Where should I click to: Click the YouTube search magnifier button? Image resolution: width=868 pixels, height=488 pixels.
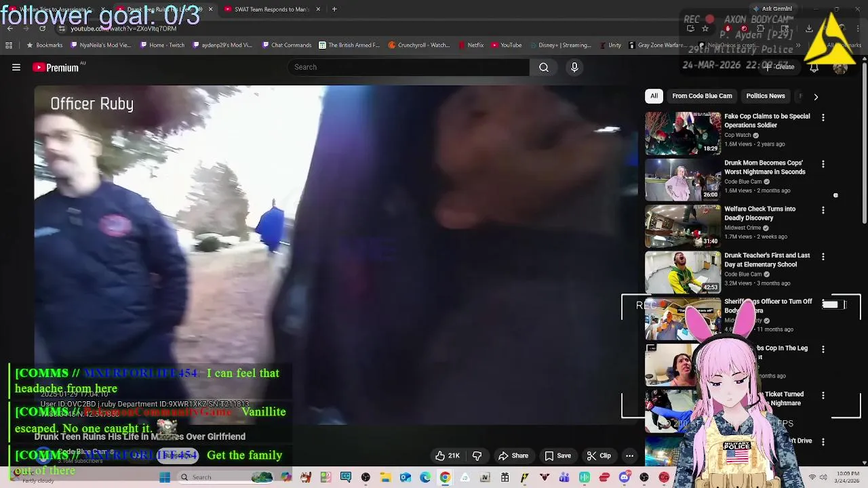point(544,67)
